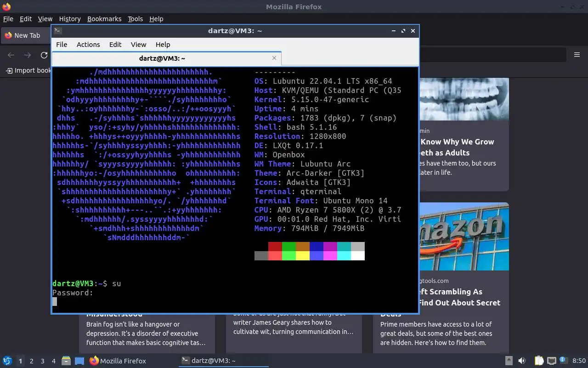Select the dartz@VM3: ~ terminal tab
Screen dimensions: 588x368
tap(166, 58)
